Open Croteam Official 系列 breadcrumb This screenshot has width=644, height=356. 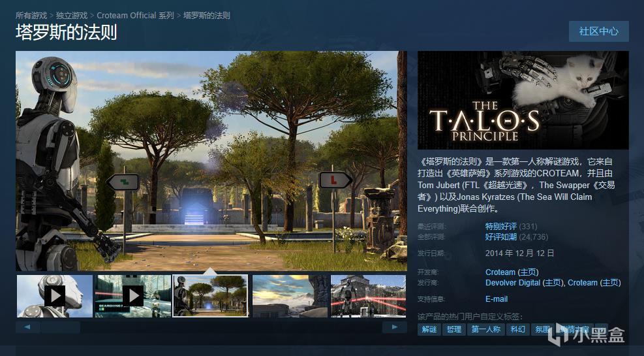[136, 16]
